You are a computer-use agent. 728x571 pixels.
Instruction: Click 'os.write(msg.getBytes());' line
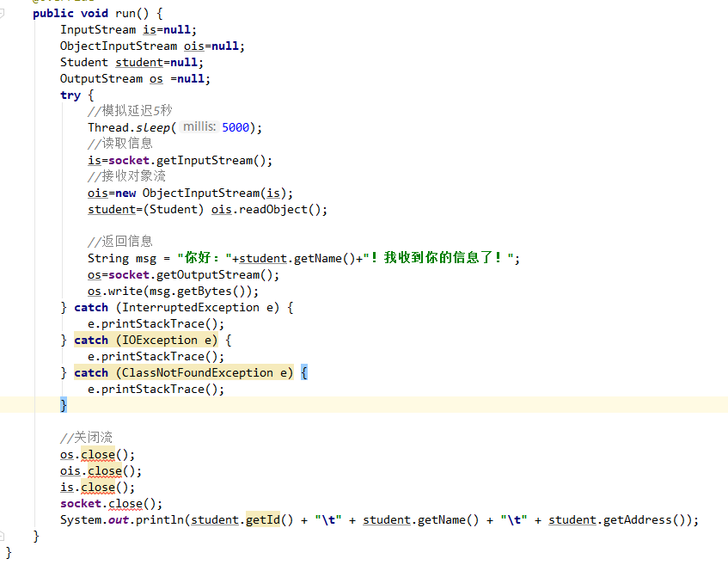coord(173,291)
